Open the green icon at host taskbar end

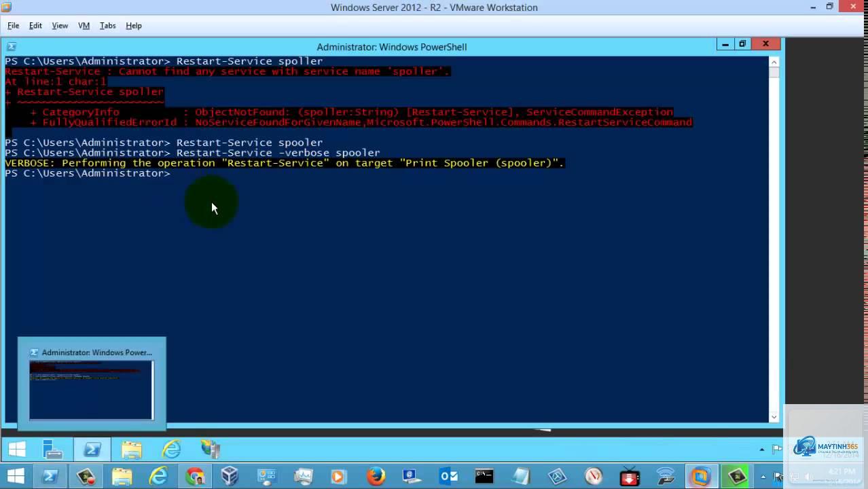click(x=737, y=476)
